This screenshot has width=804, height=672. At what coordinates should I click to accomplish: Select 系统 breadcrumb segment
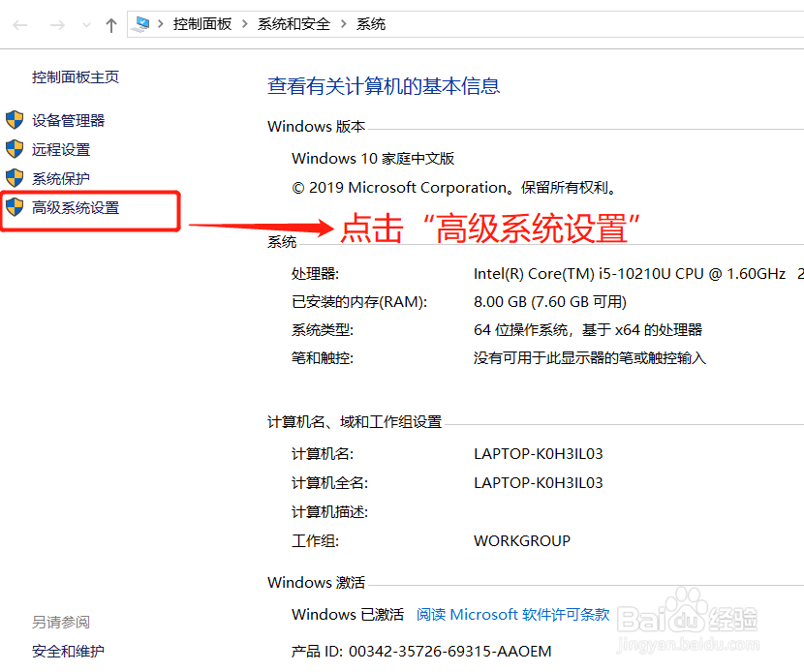tap(371, 24)
